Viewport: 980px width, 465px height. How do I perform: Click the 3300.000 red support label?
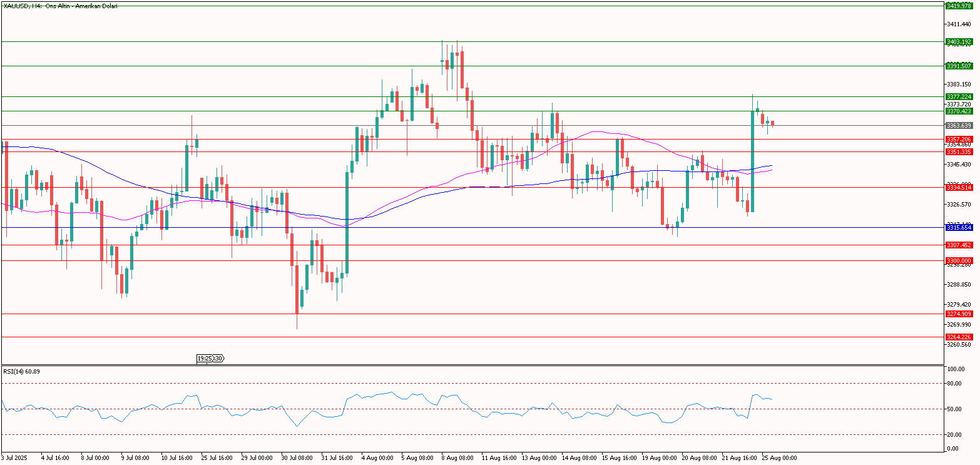pos(958,260)
